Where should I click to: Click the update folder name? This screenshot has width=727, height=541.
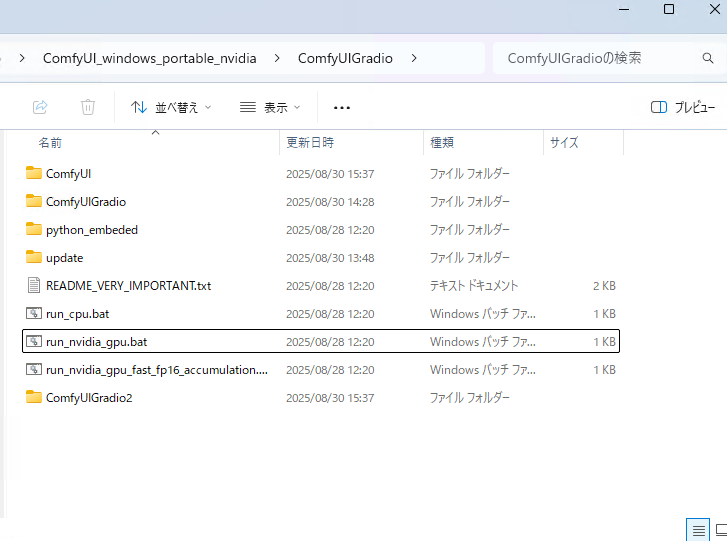tap(64, 258)
